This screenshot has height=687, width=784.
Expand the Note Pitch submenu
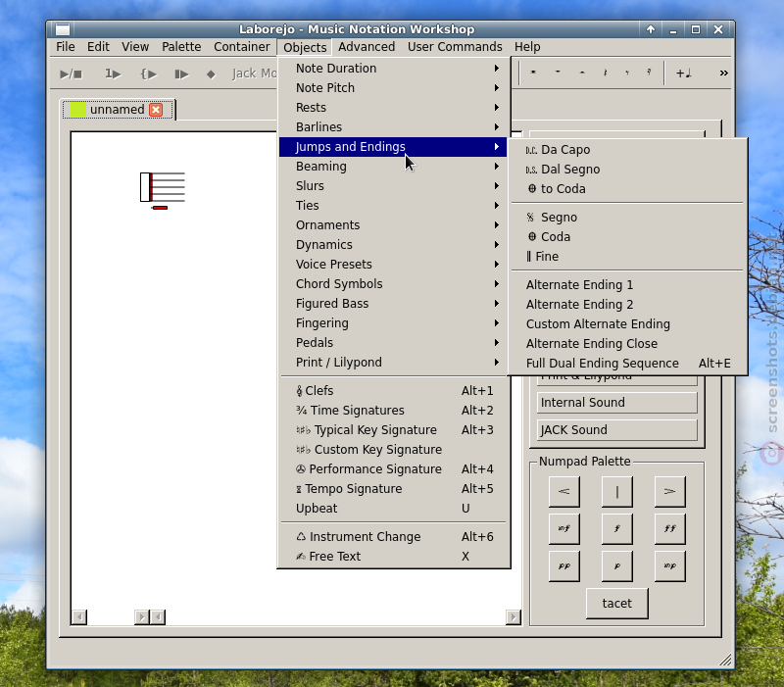coord(394,87)
